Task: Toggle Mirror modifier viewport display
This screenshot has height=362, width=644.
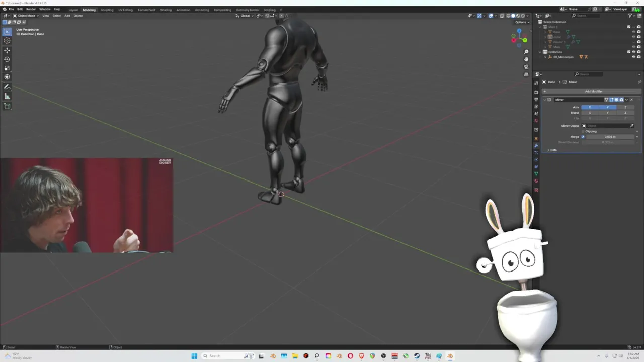Action: pyautogui.click(x=616, y=100)
